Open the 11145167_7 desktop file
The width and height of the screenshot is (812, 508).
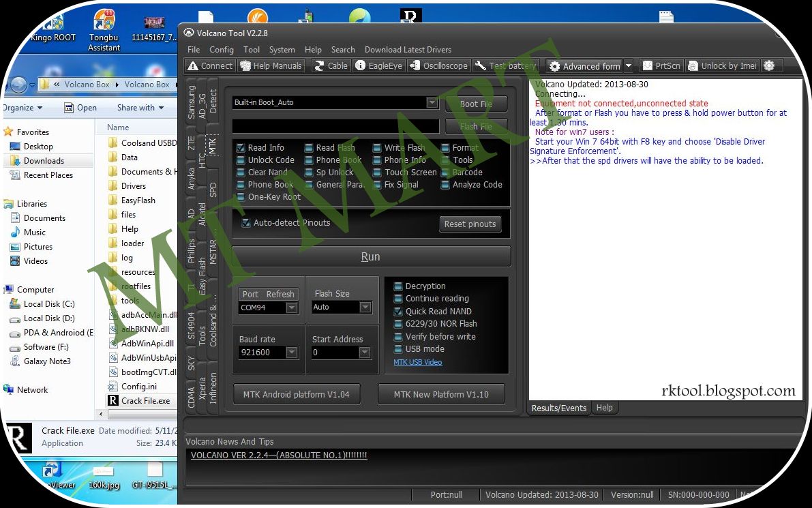(x=154, y=29)
